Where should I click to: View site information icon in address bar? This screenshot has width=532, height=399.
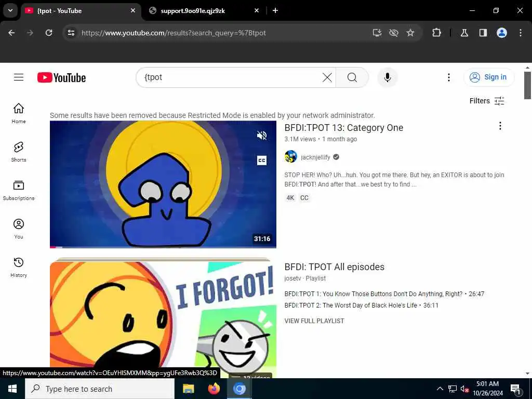click(x=71, y=33)
